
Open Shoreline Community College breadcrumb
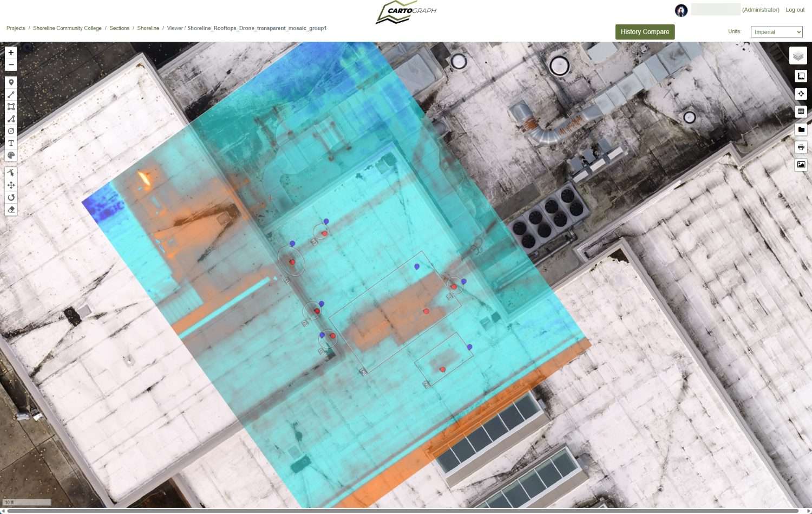[x=67, y=28]
